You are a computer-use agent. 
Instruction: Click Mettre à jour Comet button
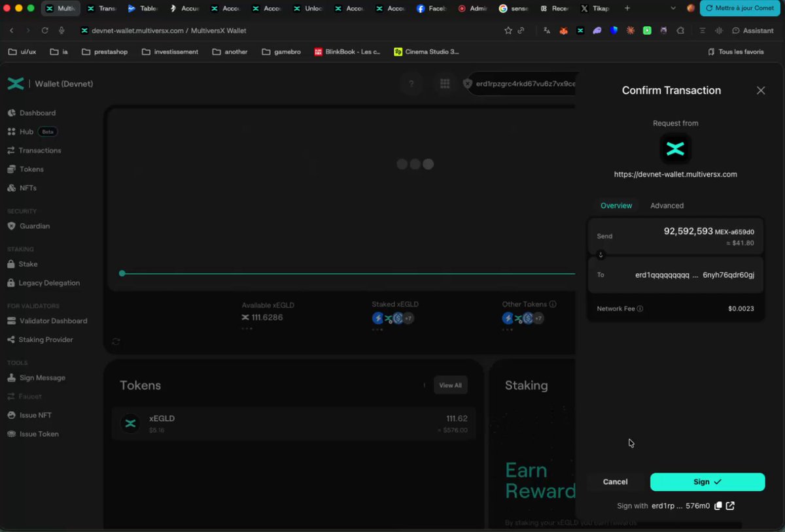(740, 8)
